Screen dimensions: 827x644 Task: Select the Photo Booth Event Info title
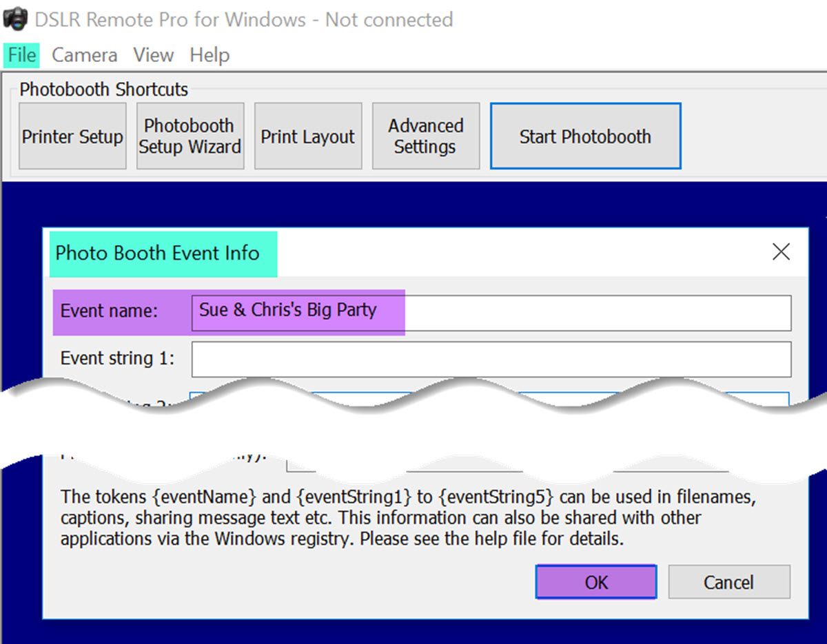157,253
